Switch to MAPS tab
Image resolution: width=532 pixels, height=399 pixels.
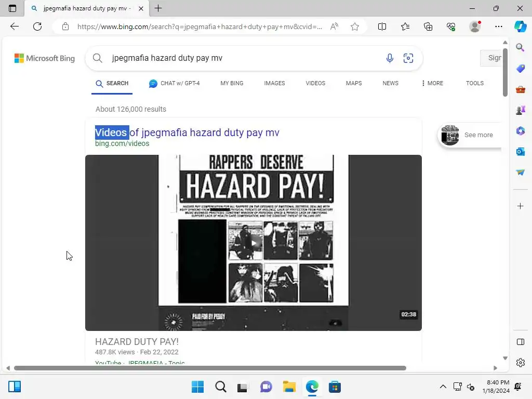[354, 84]
